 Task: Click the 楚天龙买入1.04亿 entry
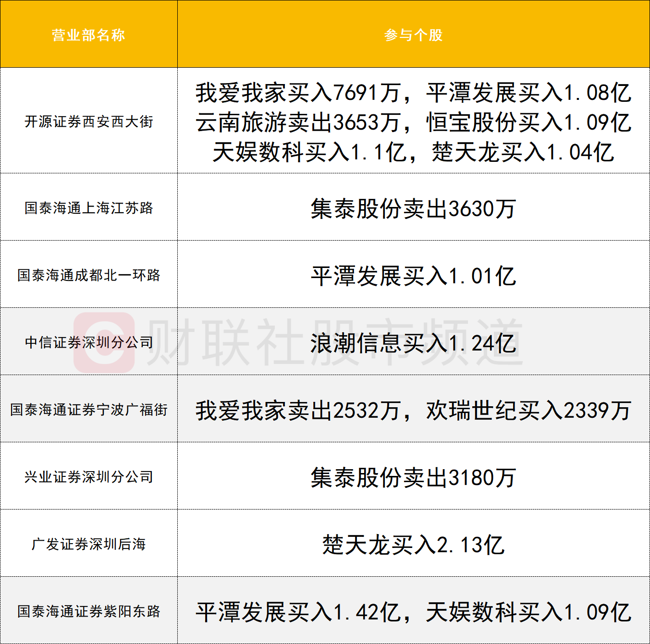(523, 152)
